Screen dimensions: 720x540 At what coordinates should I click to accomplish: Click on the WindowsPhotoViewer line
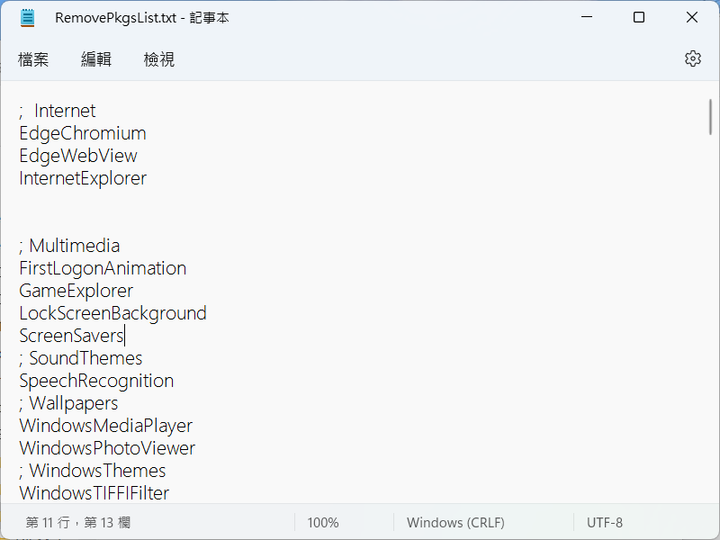(107, 448)
